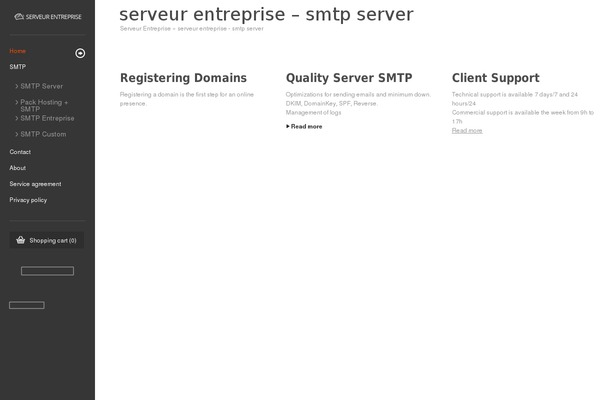Click the page title 'serveur entreprise – smtp server'
The height and width of the screenshot is (400, 600).
(266, 15)
